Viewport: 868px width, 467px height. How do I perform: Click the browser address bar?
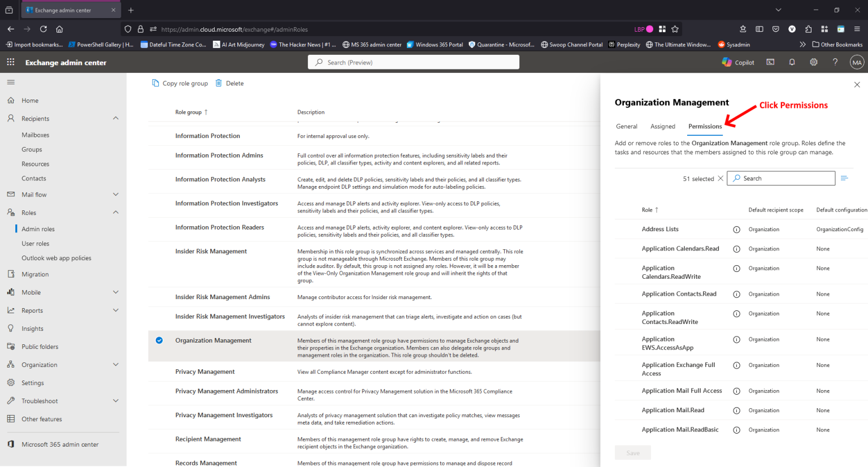(x=393, y=29)
